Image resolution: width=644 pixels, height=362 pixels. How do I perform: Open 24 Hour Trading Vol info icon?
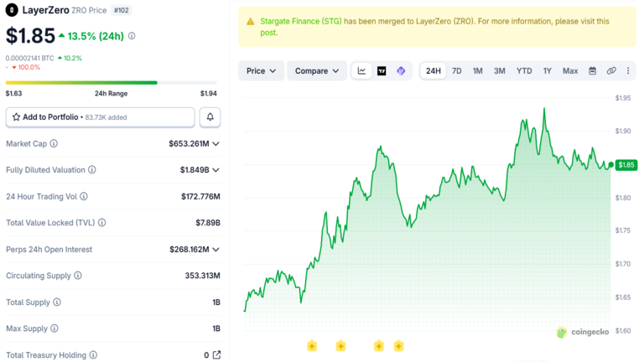click(84, 197)
